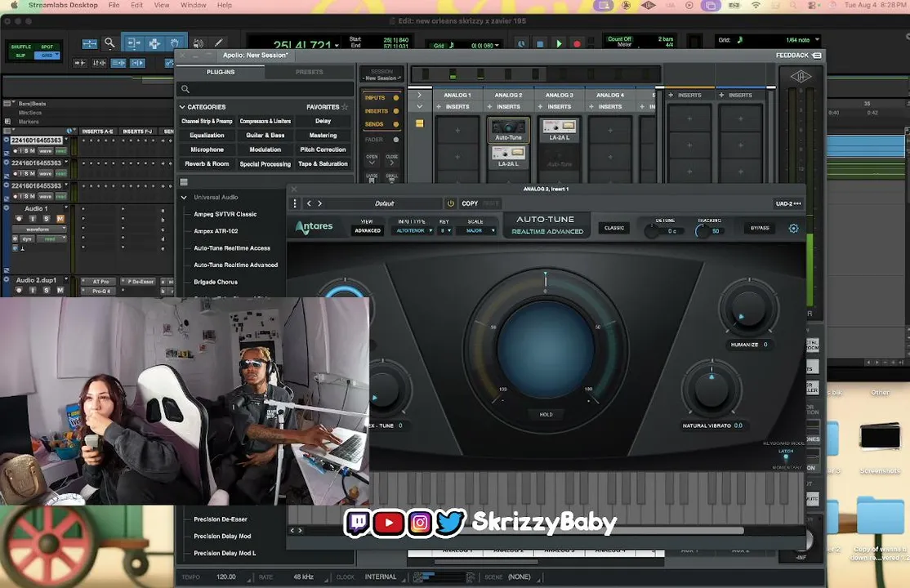Go to previous preset with left arrow
The width and height of the screenshot is (910, 588).
309,203
